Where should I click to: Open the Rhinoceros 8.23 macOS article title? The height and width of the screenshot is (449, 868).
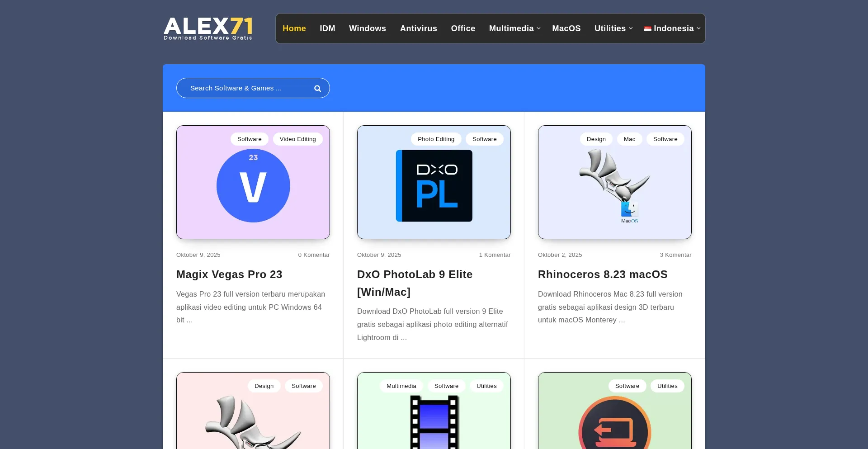coord(603,274)
